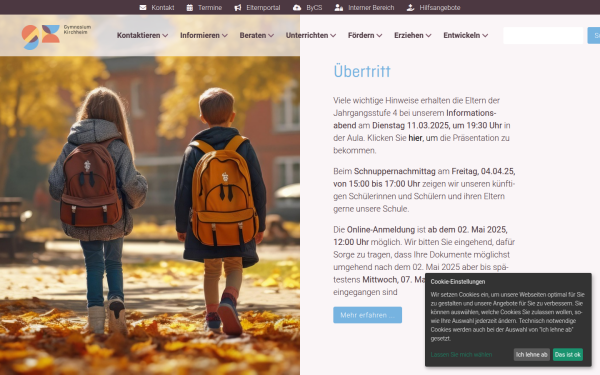This screenshot has width=600, height=375.
Task: Open the Kontakt link in top bar
Action: coord(163,8)
